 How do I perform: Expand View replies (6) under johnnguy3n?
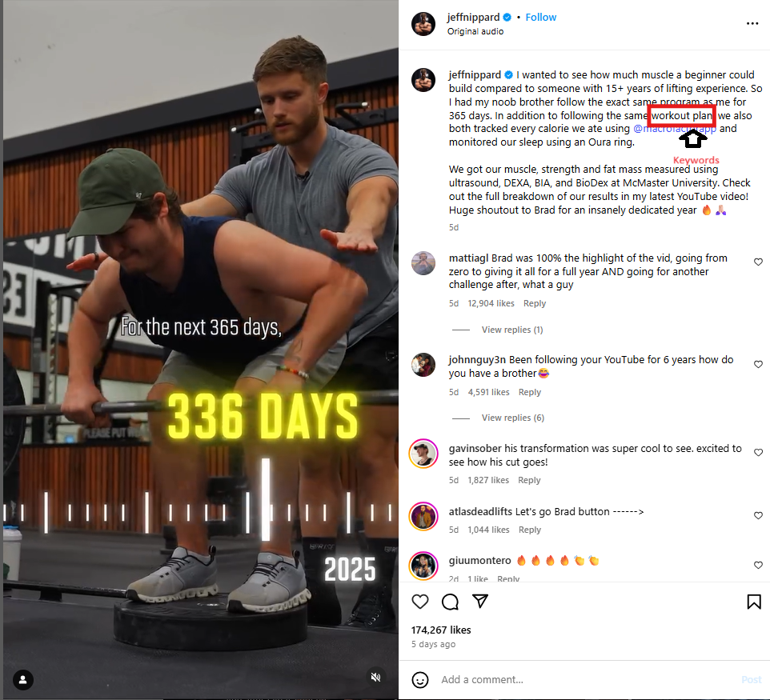(513, 418)
